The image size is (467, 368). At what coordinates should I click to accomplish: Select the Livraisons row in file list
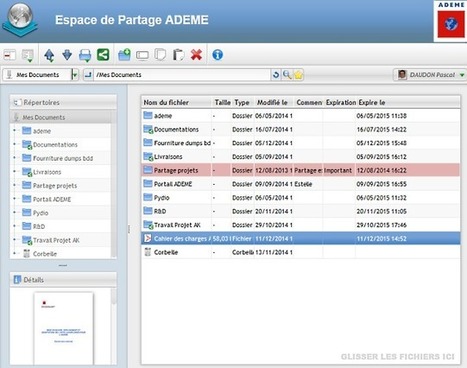pyautogui.click(x=301, y=157)
